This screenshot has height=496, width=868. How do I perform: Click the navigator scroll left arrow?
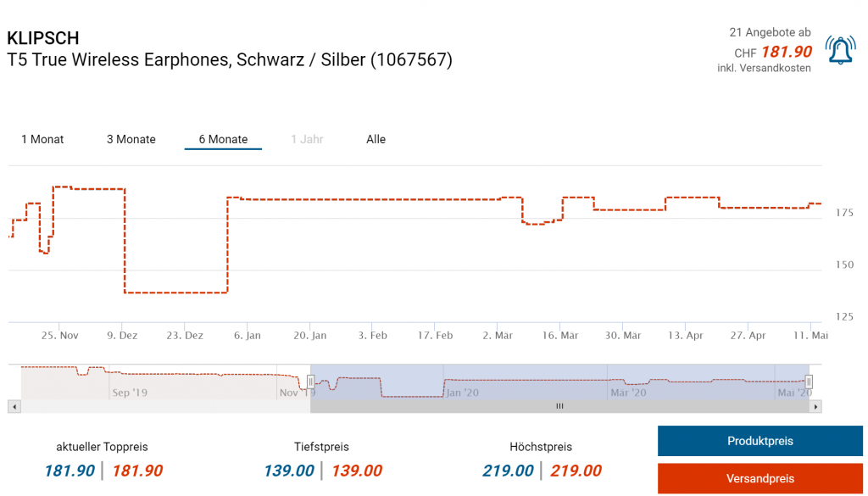(14, 407)
